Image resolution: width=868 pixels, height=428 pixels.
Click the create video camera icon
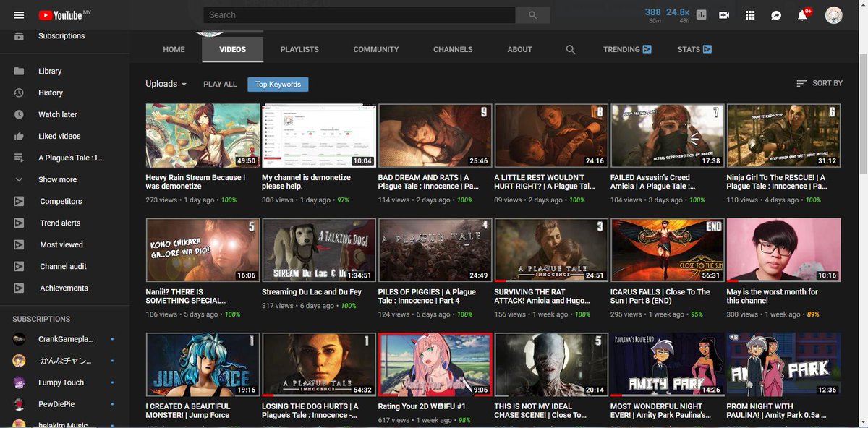coord(724,15)
